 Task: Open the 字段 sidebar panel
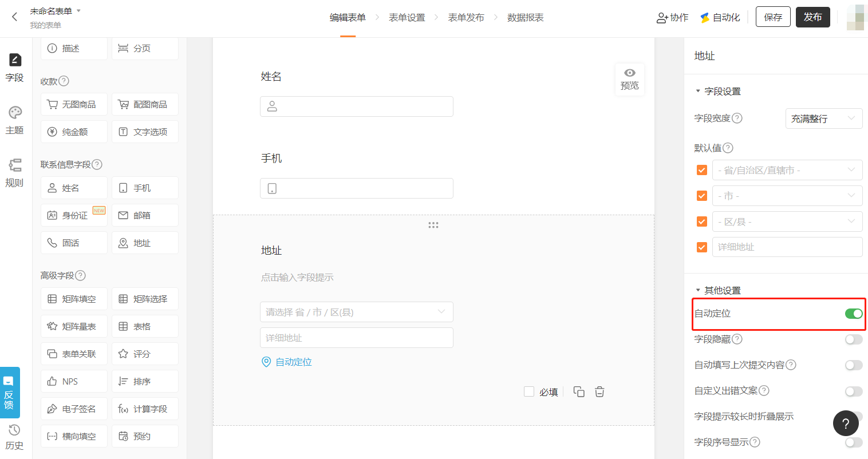click(15, 68)
